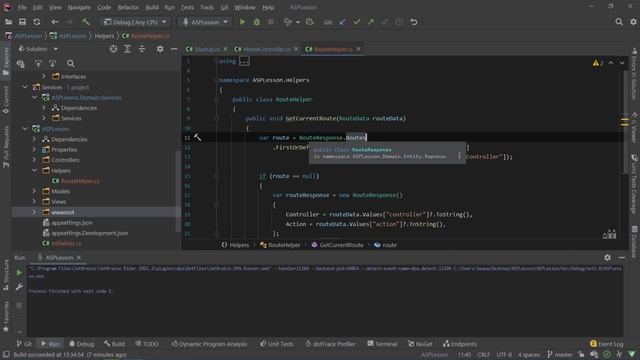The image size is (640, 360).
Task: Click CRLF line separator status entry
Action: (483, 355)
